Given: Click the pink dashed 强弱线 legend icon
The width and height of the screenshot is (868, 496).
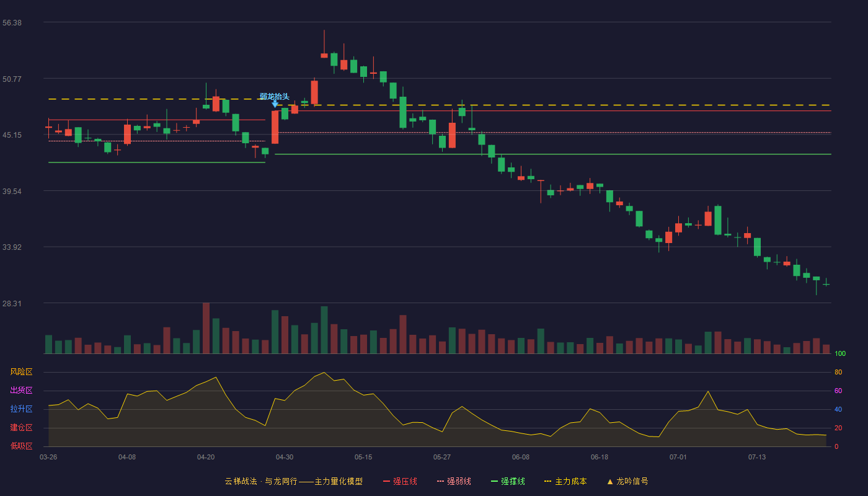Looking at the screenshot, I should point(441,482).
